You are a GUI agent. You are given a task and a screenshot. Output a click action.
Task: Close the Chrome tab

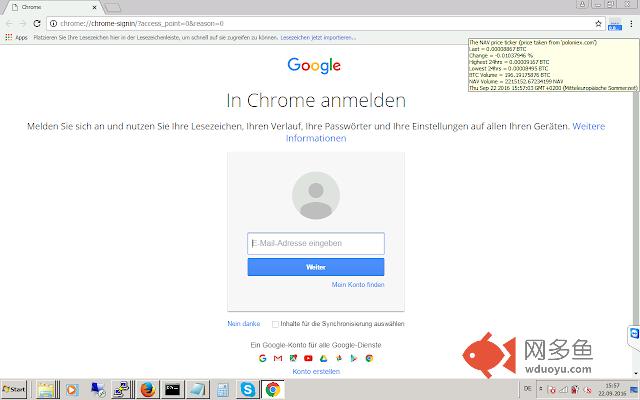94,7
